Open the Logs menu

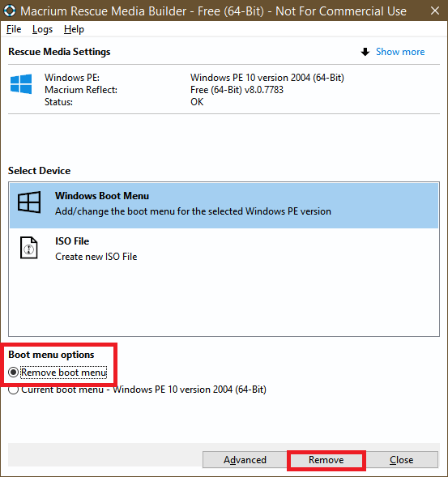click(42, 29)
